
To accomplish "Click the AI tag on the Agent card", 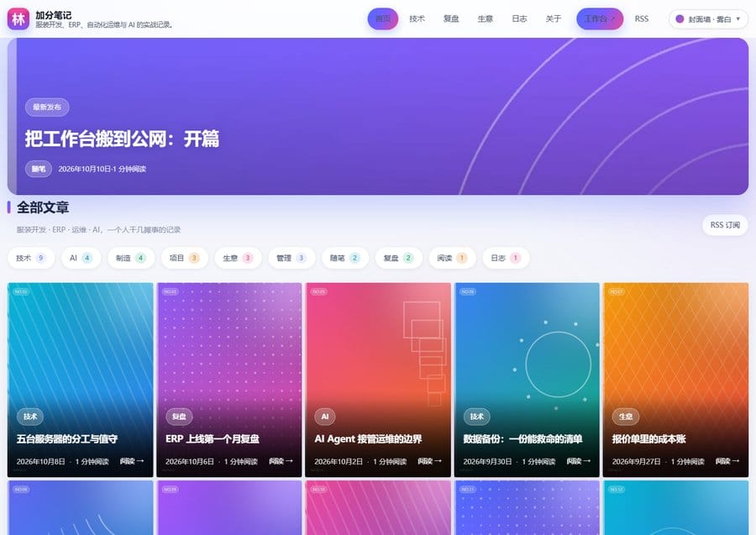I will tap(325, 417).
